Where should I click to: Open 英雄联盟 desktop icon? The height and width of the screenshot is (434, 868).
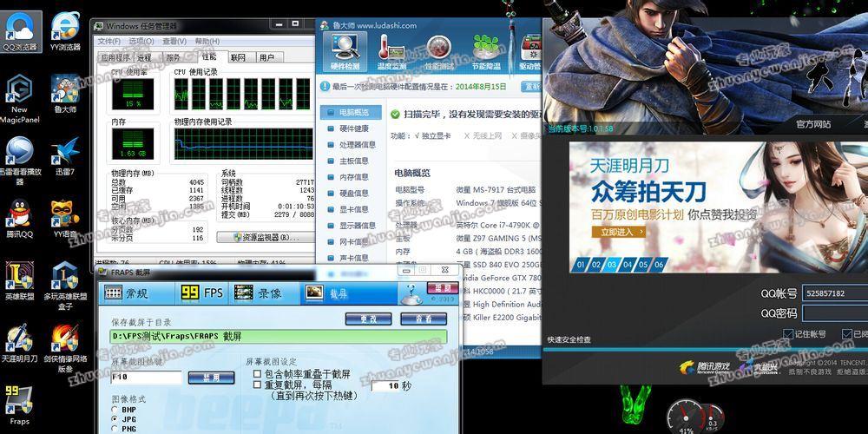20,281
